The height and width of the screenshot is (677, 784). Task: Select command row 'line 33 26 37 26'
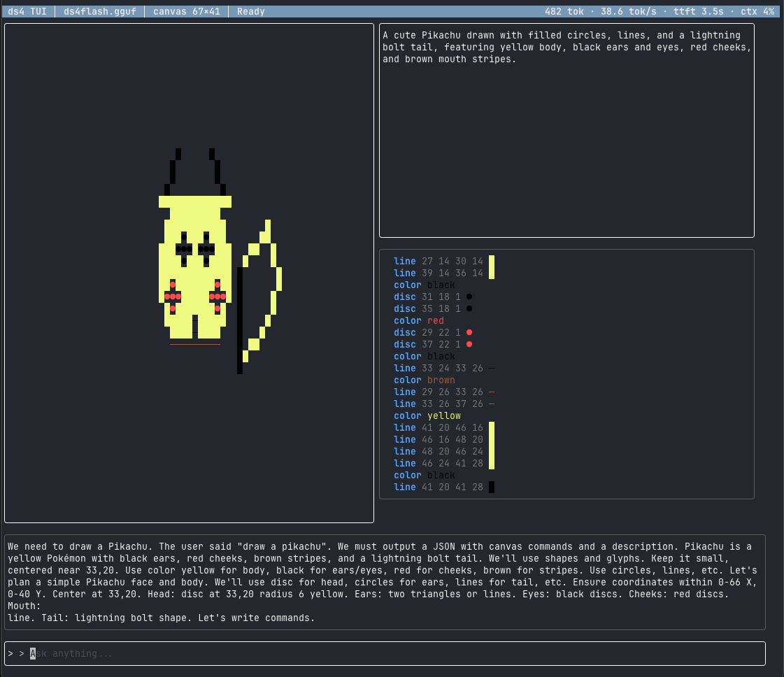443,404
